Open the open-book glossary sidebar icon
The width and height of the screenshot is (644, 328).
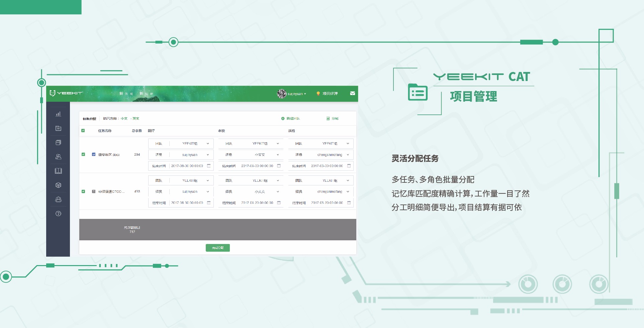tap(58, 171)
